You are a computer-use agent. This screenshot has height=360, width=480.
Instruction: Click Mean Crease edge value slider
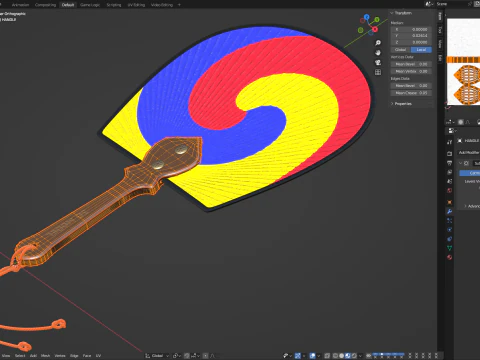pyautogui.click(x=411, y=93)
